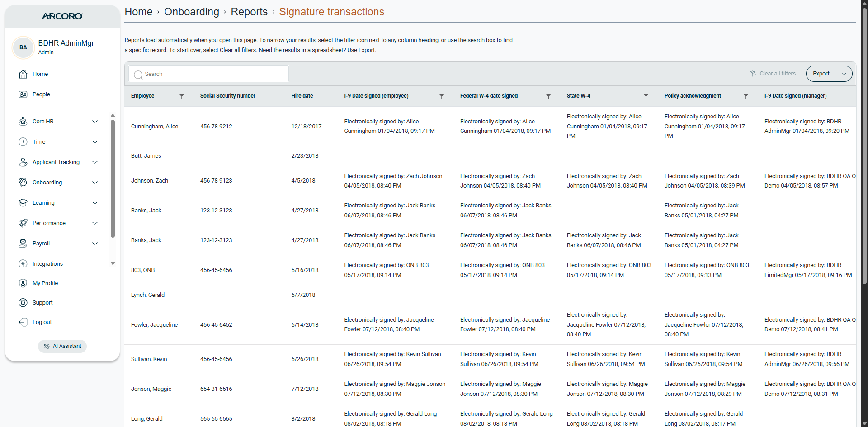Open the Export dropdown arrow

[844, 74]
